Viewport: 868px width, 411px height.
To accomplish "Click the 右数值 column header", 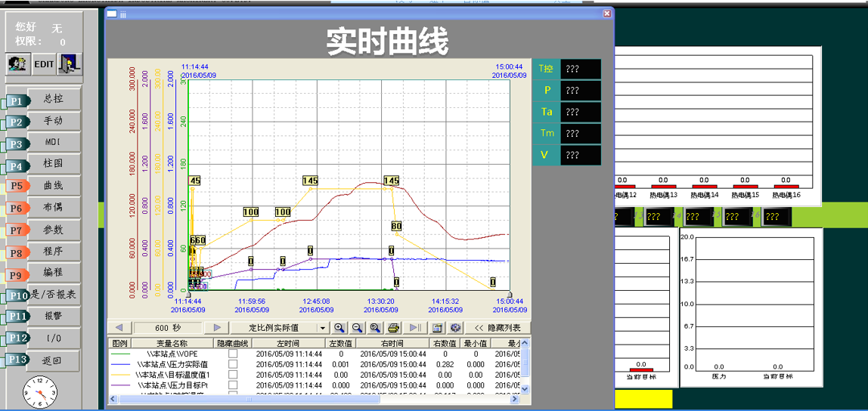I will [444, 342].
